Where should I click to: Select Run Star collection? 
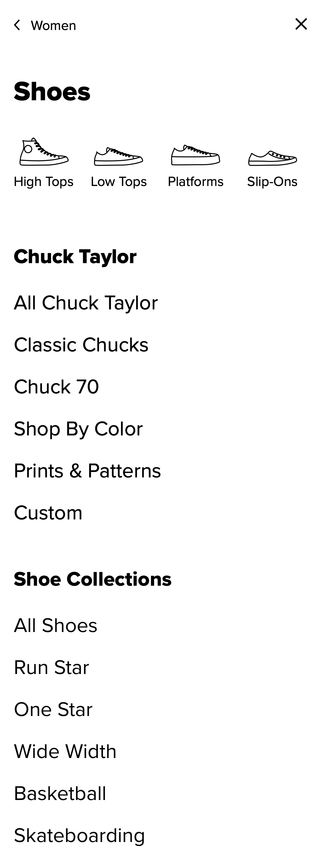[x=51, y=667]
